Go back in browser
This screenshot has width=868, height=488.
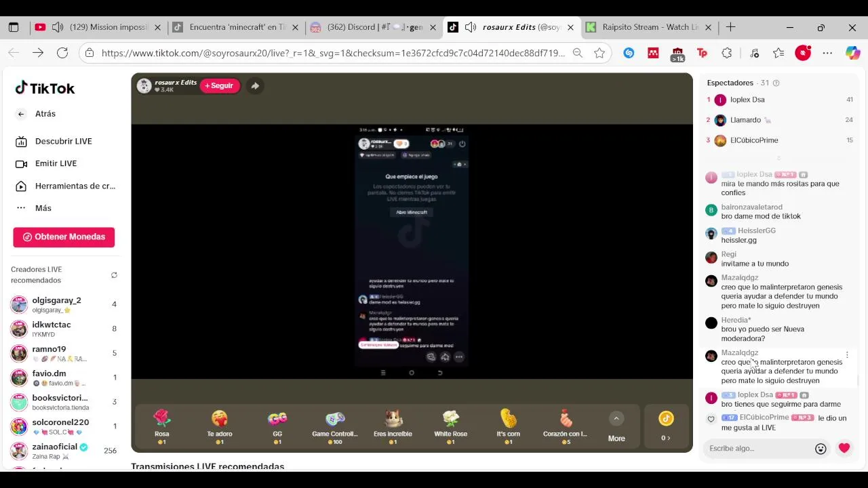click(x=14, y=53)
